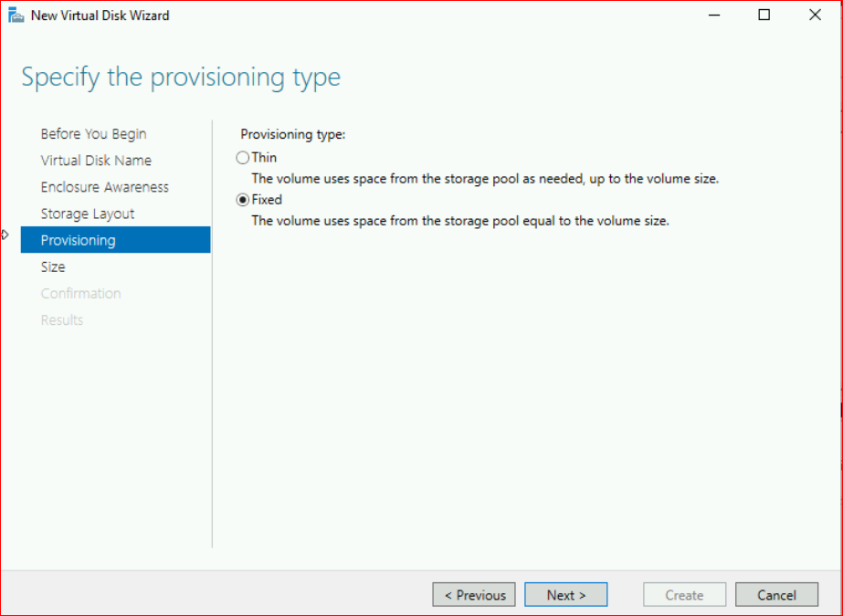Navigate to the Size step
The height and width of the screenshot is (616, 843).
(53, 266)
